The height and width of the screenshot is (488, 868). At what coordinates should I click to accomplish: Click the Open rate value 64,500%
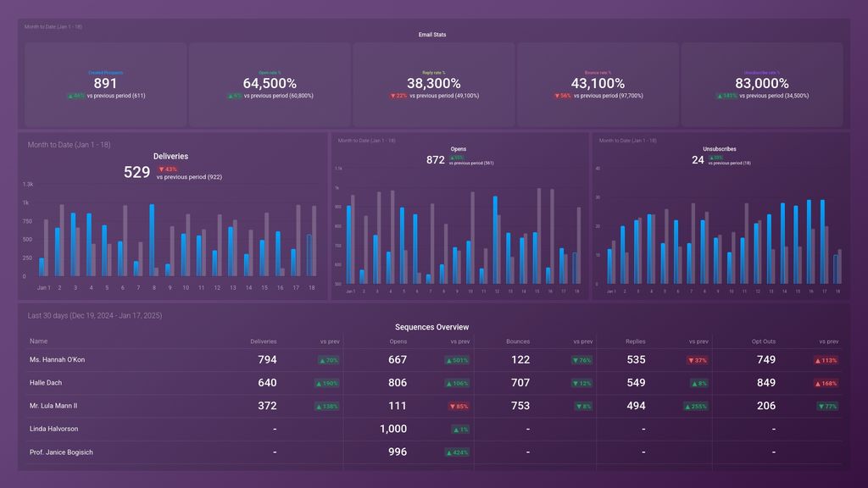(270, 84)
